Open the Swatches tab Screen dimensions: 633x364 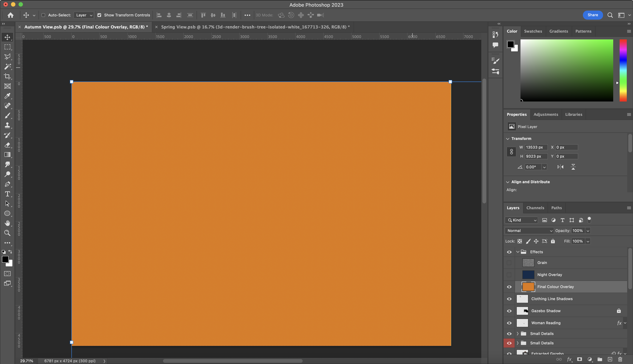pos(533,31)
